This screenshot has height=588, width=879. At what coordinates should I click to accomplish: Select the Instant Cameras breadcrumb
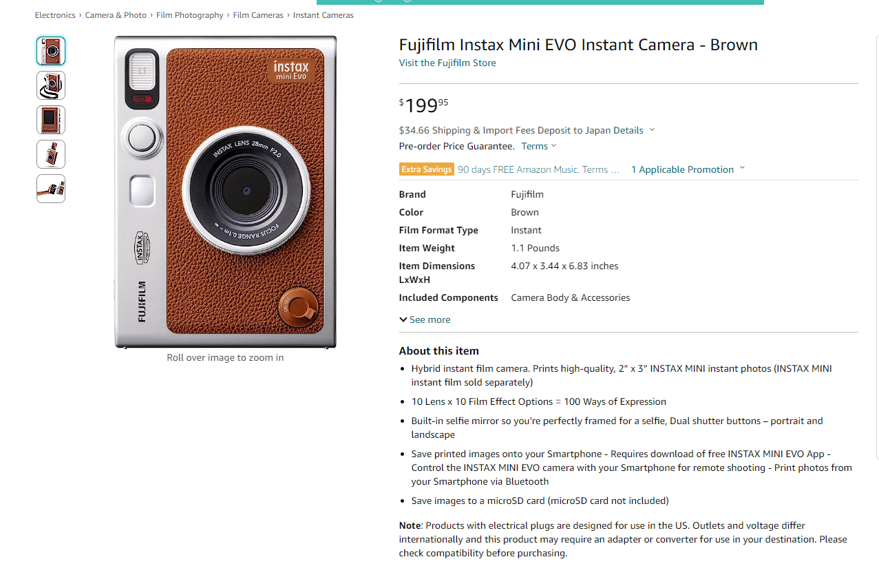(323, 15)
